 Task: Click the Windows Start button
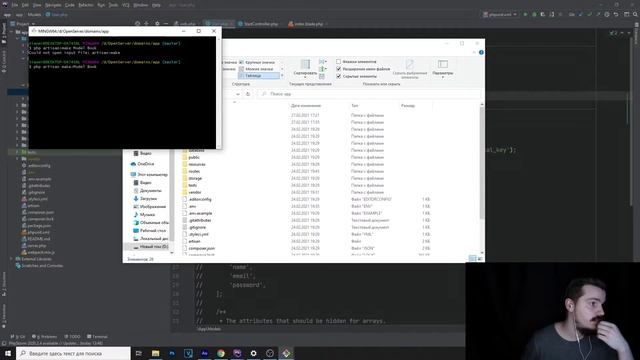(x=8, y=353)
